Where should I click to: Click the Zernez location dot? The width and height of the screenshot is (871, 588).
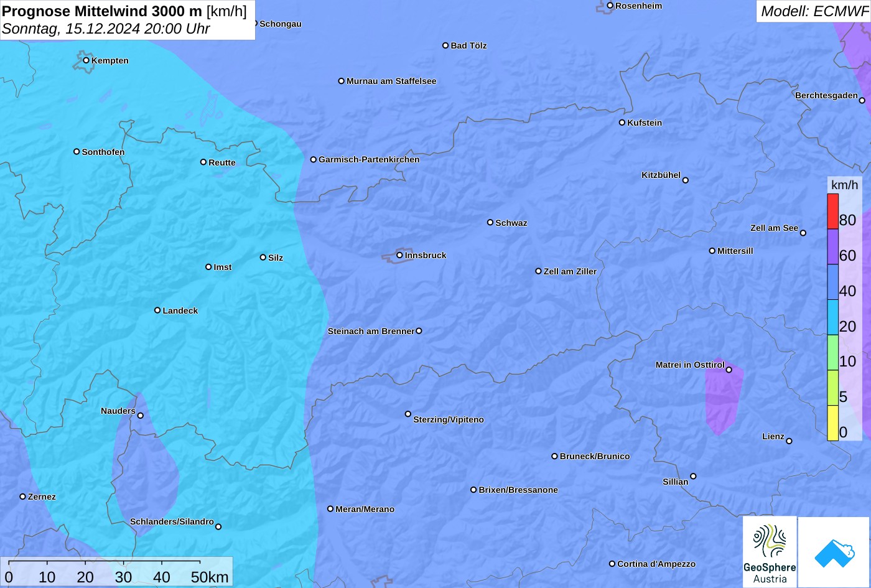23,497
